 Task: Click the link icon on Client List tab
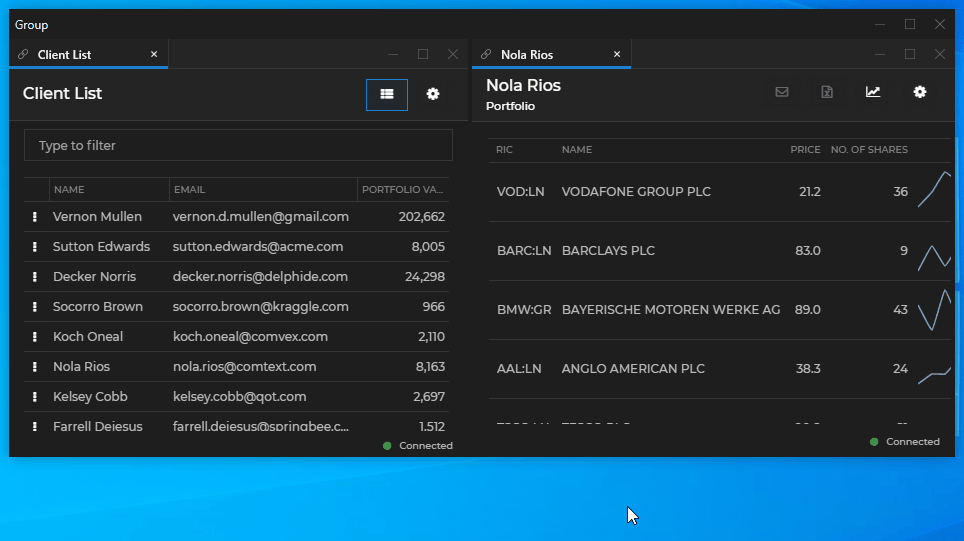point(23,54)
